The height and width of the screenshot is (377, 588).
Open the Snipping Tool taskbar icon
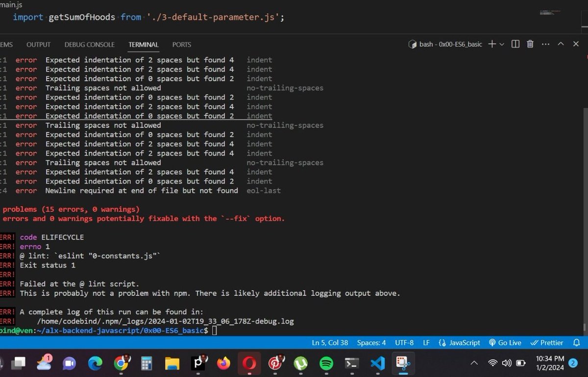[403, 363]
